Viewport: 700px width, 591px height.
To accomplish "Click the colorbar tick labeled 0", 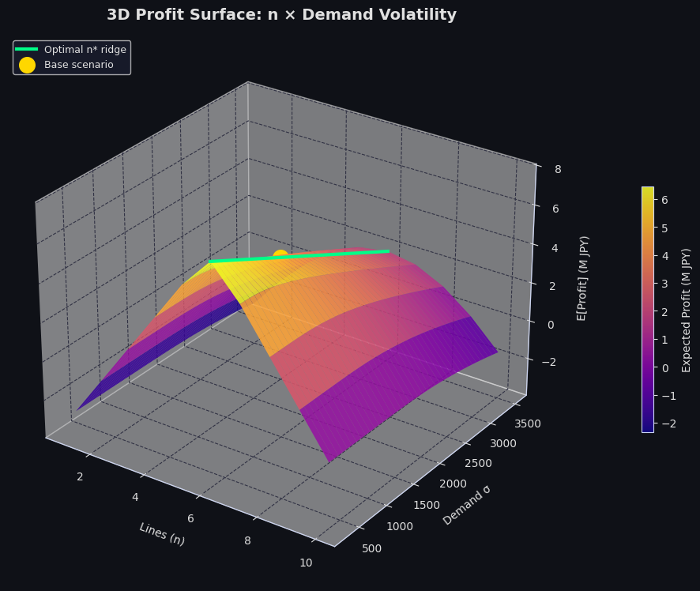I will 664,367.
